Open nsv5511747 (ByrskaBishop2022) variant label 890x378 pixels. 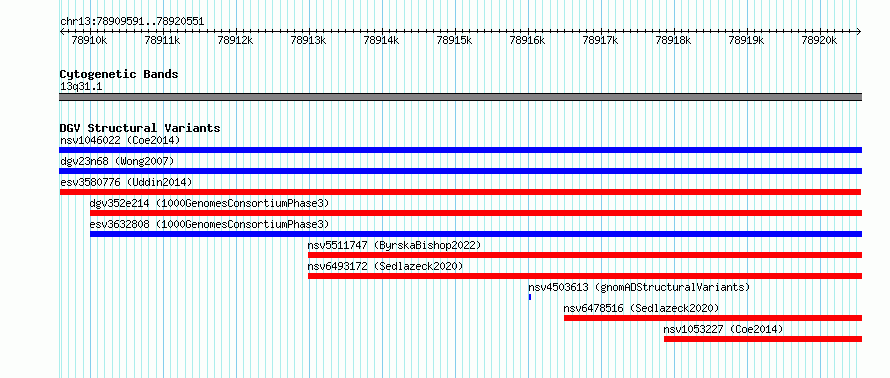pos(394,245)
